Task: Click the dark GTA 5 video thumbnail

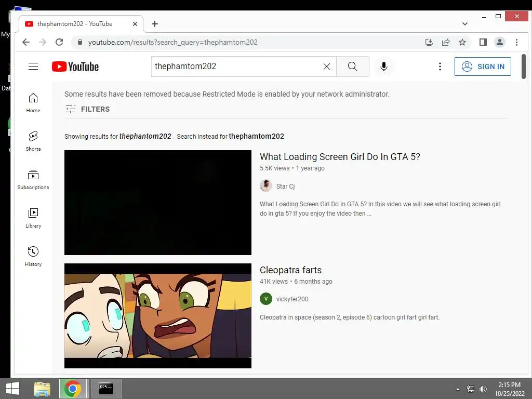Action: [158, 203]
